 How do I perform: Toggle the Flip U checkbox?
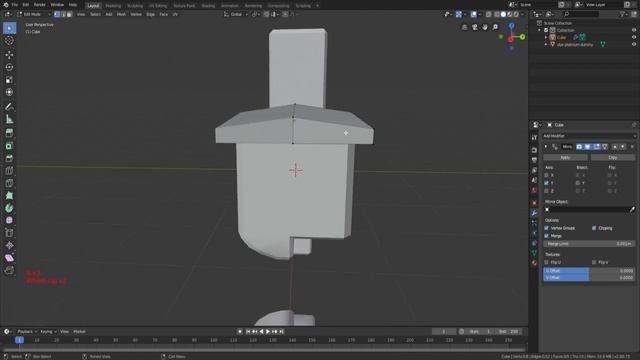546,262
